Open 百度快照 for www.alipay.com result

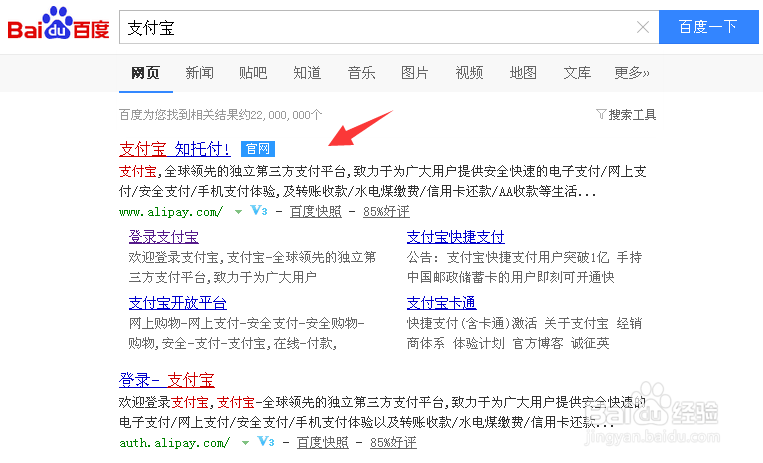click(x=316, y=212)
